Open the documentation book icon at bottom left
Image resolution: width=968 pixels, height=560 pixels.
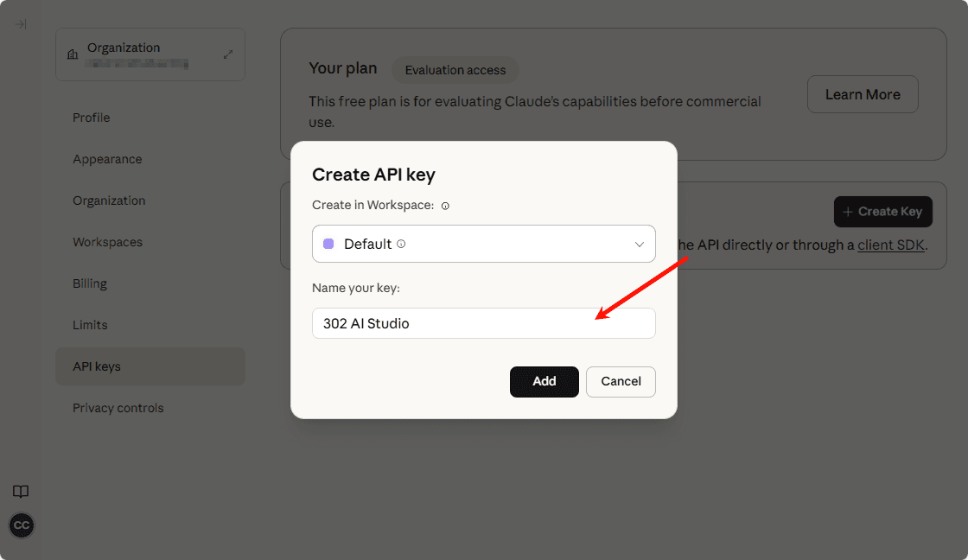(21, 491)
